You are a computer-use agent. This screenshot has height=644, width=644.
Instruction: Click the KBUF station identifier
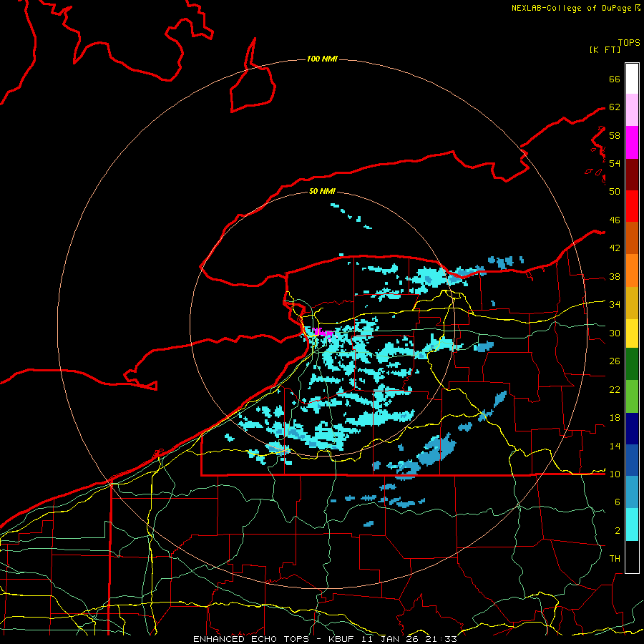pyautogui.click(x=343, y=639)
